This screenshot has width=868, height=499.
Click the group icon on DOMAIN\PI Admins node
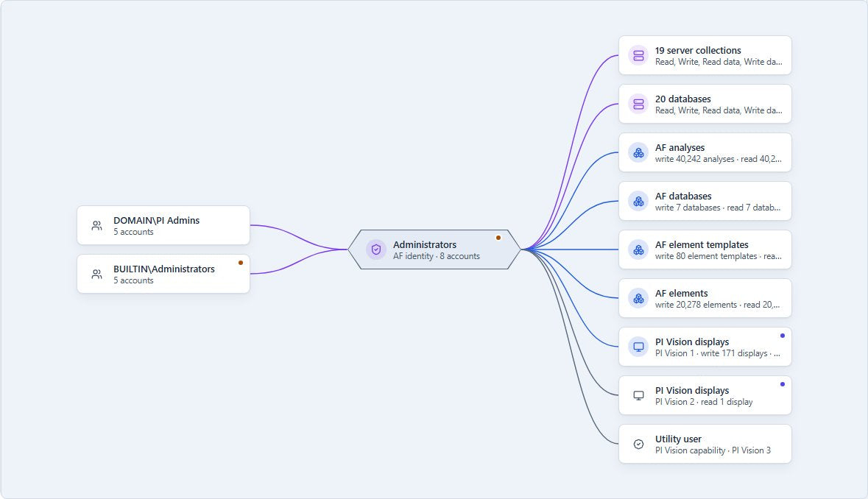(x=97, y=226)
